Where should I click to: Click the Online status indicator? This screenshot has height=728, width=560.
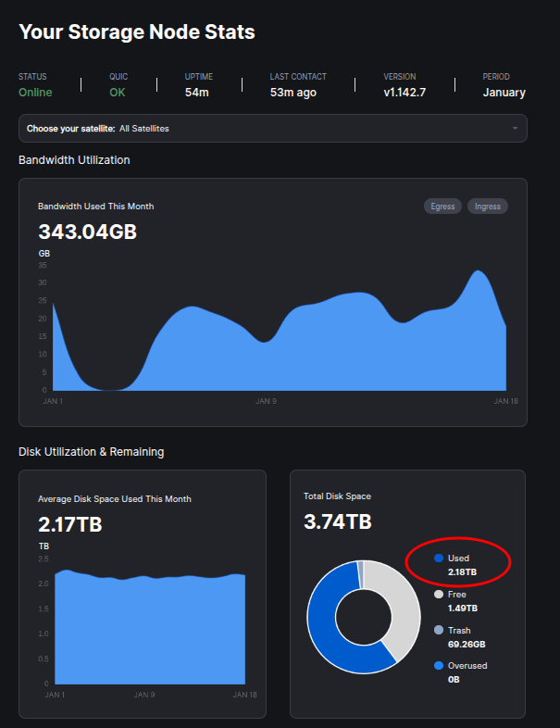coord(35,93)
